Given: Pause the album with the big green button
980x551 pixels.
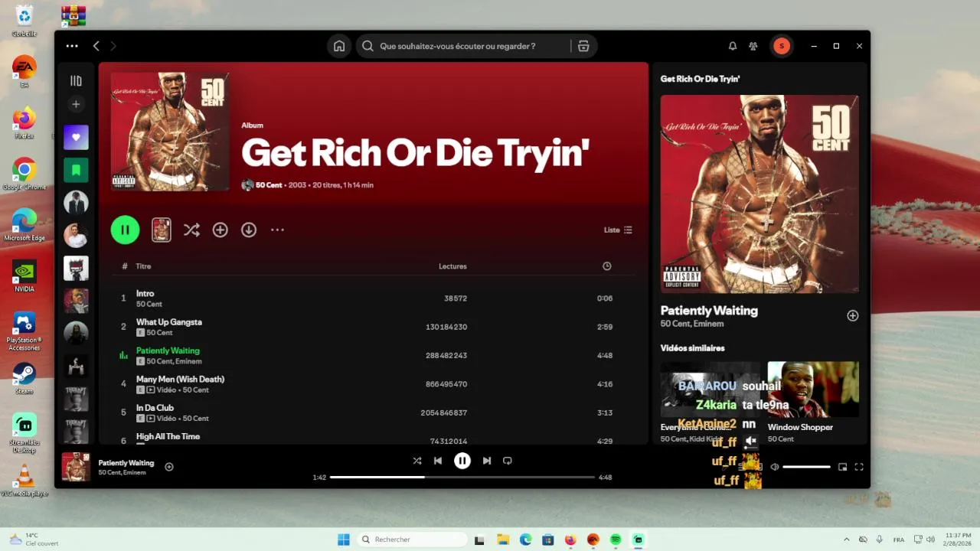Looking at the screenshot, I should (x=125, y=230).
